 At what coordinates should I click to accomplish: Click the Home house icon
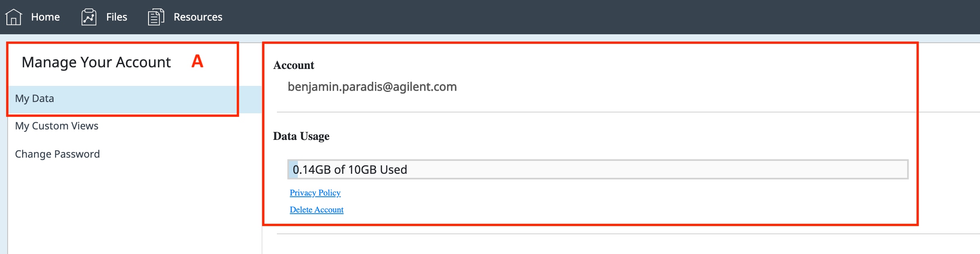click(x=14, y=17)
